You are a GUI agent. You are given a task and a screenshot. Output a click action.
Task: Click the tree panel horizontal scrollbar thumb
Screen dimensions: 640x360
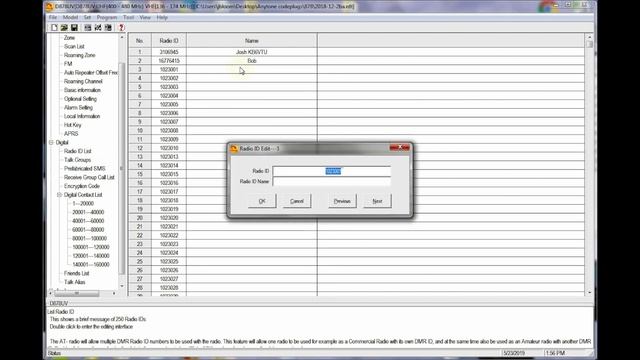pyautogui.click(x=76, y=293)
